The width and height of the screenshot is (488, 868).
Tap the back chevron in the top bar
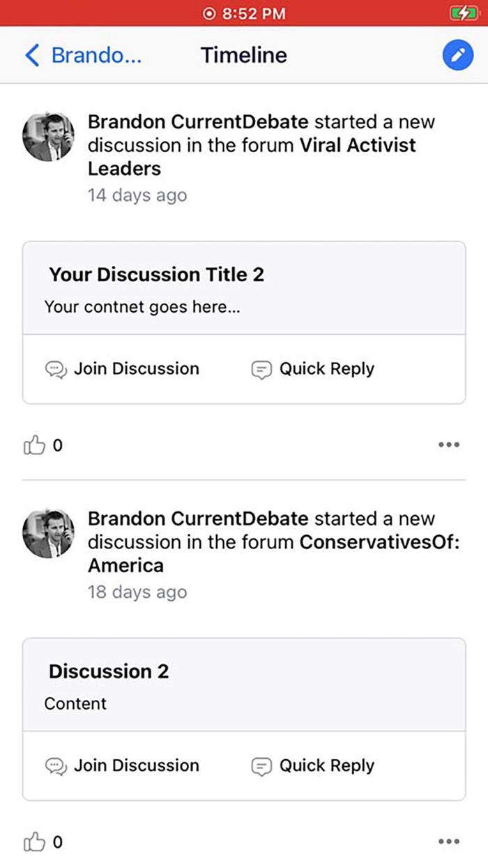tap(31, 54)
